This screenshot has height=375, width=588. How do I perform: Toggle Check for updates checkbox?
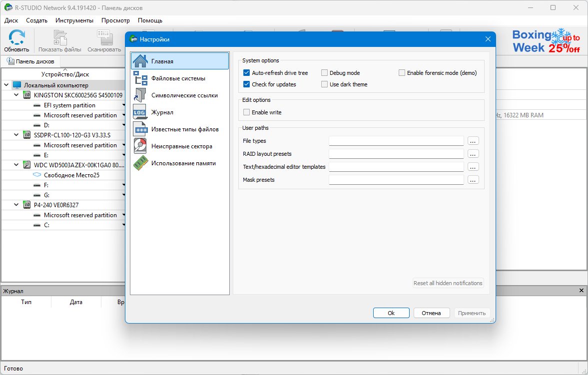[x=246, y=84]
